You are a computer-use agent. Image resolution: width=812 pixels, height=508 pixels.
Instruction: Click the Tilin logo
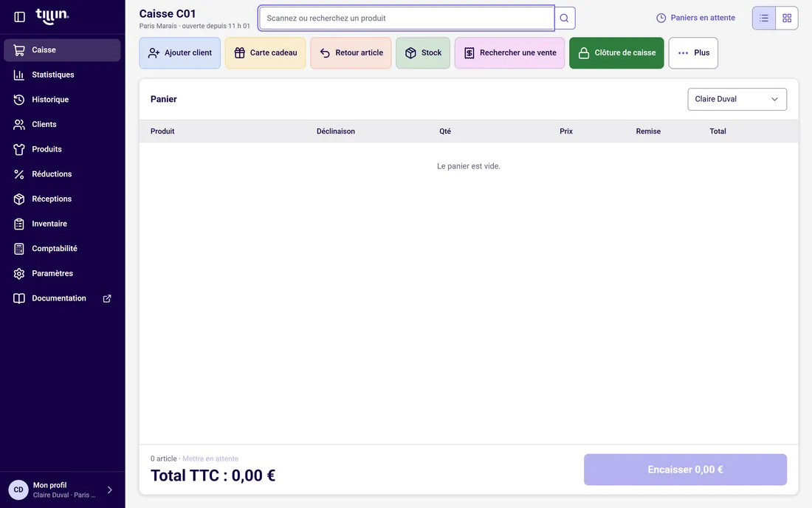click(x=52, y=16)
